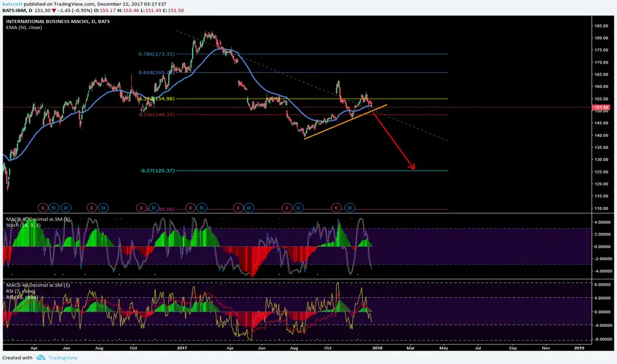This screenshot has height=364, width=617.
Task: Click MACD 4C Decimal legend in the Stoch pane
Action: (x=38, y=219)
